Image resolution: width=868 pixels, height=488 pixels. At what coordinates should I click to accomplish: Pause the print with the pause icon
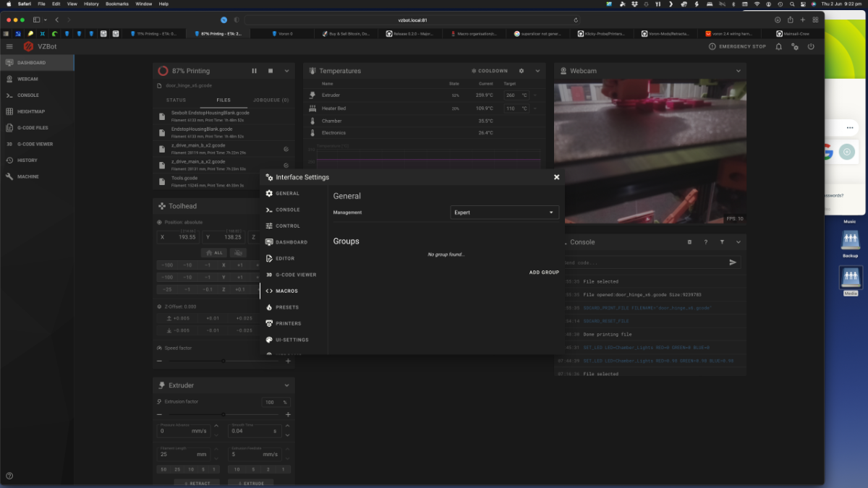pos(254,71)
